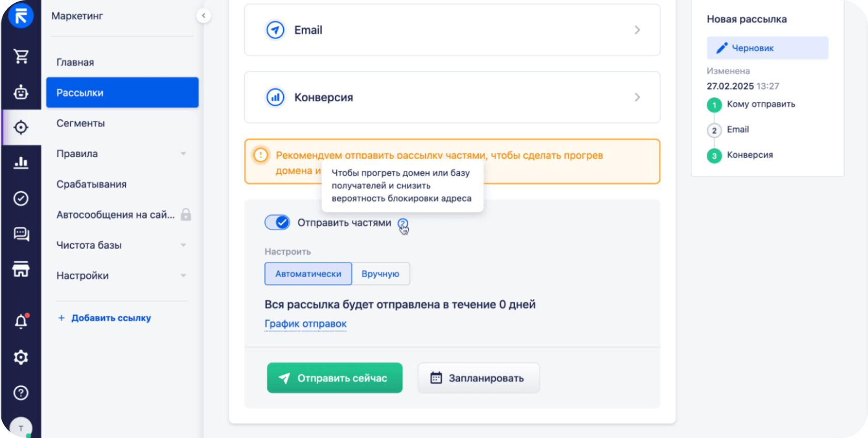Open the chat messages sidebar icon
Image resolution: width=868 pixels, height=438 pixels.
coord(21,234)
